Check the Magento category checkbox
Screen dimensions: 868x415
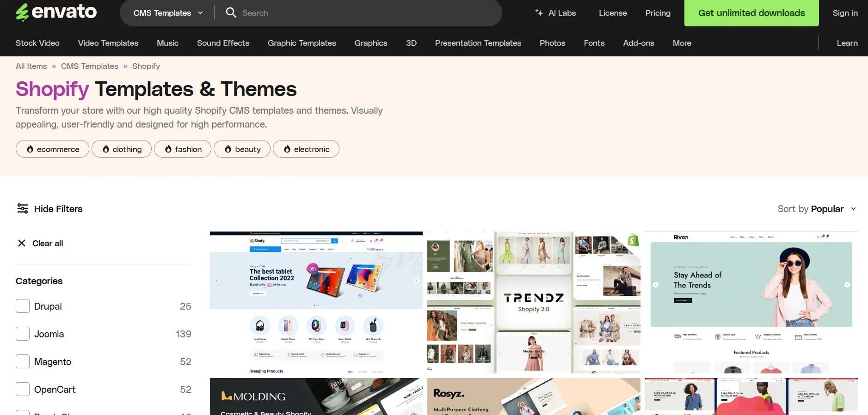pos(23,361)
